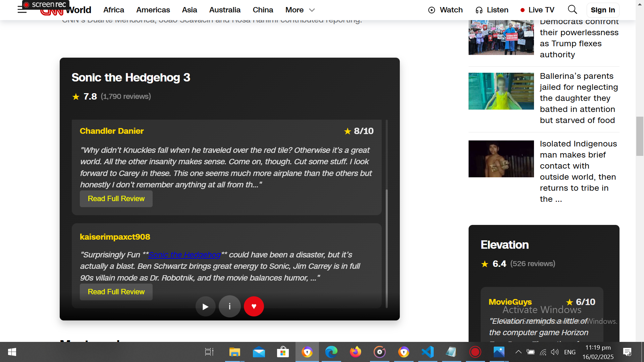Click the Watch play icon in the header
This screenshot has height=362, width=644.
432,10
